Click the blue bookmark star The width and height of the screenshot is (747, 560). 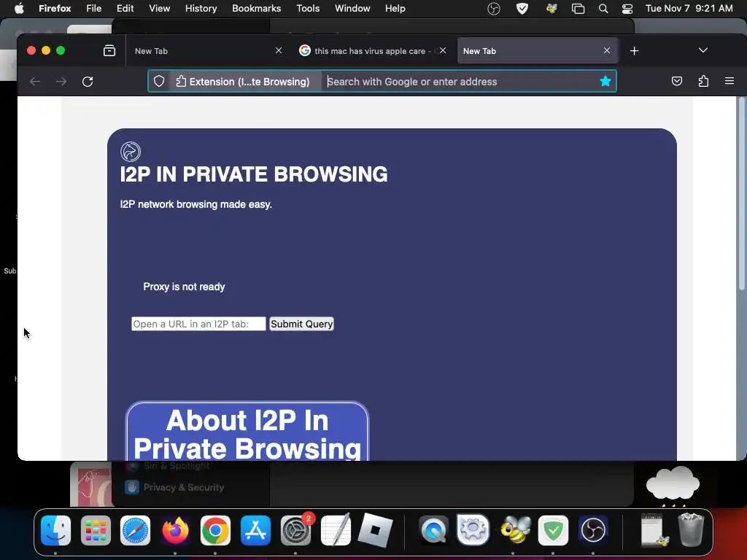coord(605,82)
